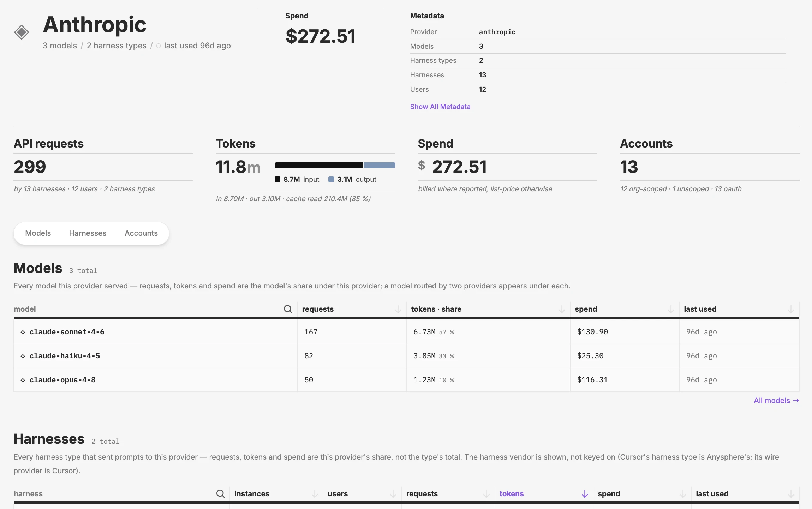This screenshot has height=509, width=812.
Task: Open search in the model column header
Action: 288,309
